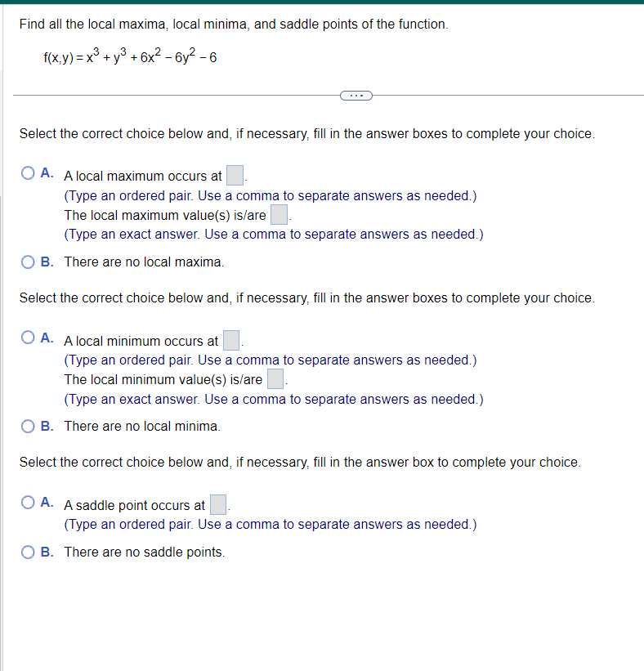Click the teal header bar
Screen dimensions: 644x671
tap(322, 3)
